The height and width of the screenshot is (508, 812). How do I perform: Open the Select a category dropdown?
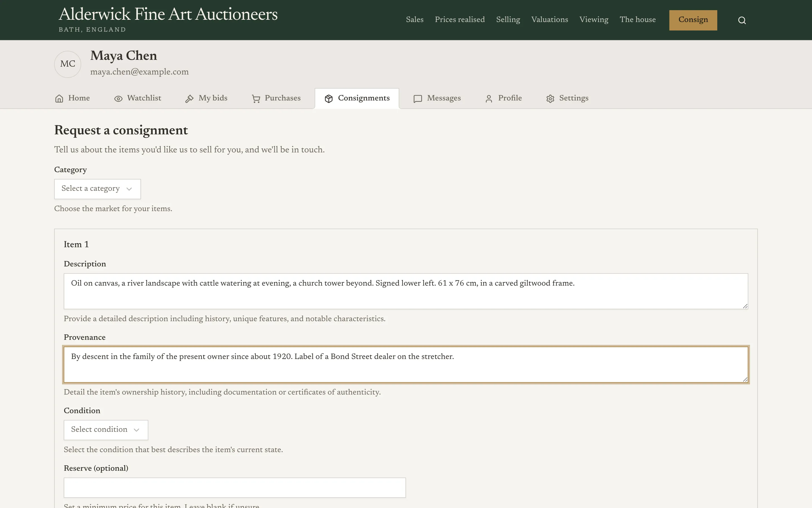97,189
